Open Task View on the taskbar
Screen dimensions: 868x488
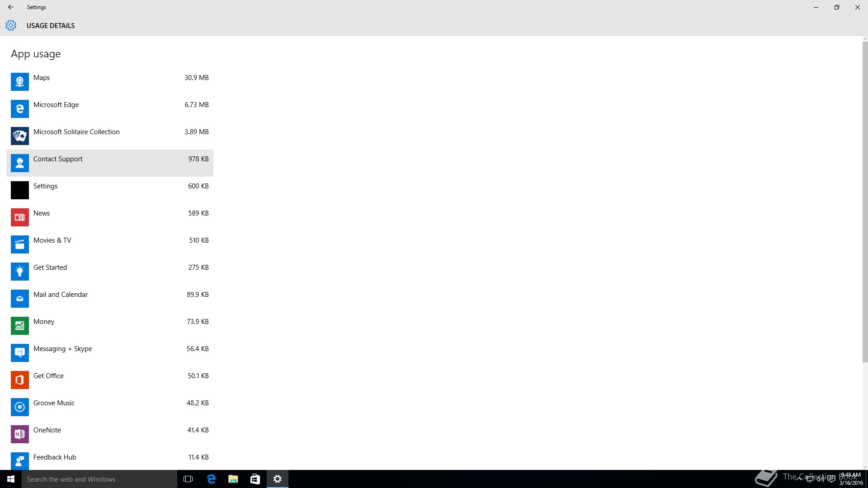(188, 479)
